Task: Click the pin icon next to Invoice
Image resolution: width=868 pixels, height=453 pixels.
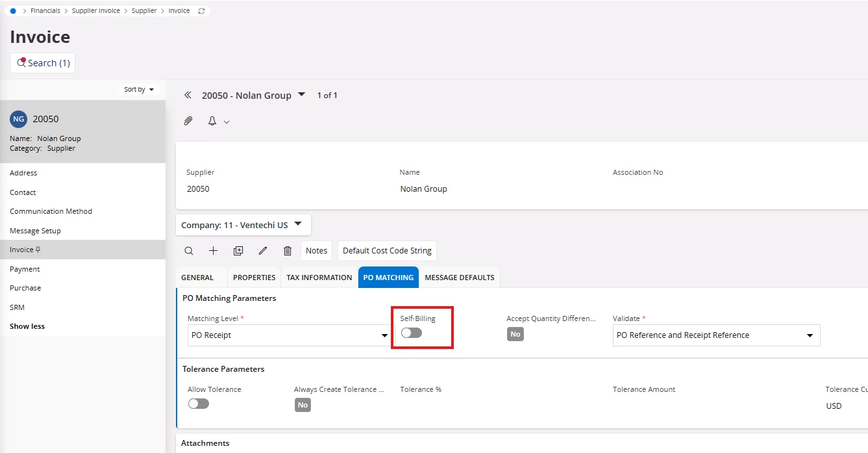Action: click(38, 250)
